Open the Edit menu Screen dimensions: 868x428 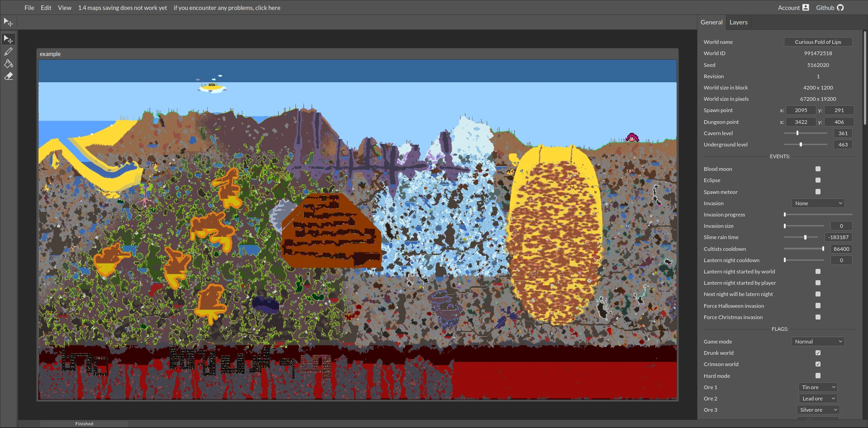(45, 7)
